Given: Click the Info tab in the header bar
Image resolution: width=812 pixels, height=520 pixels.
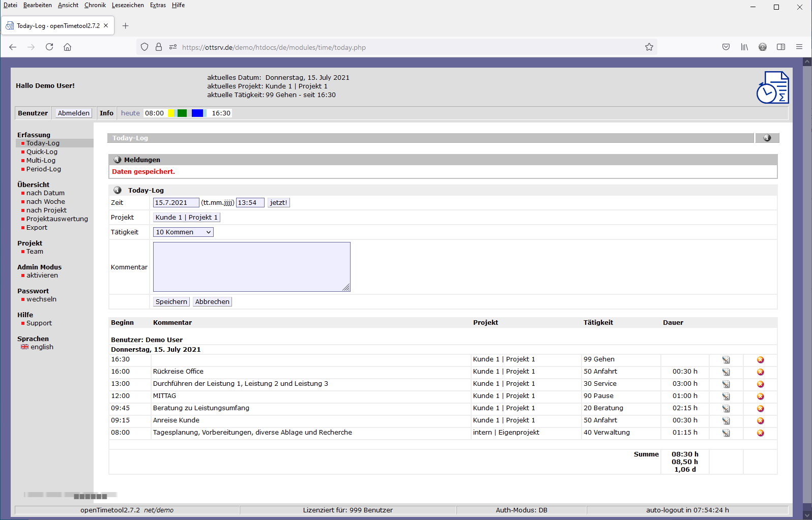Looking at the screenshot, I should 106,113.
